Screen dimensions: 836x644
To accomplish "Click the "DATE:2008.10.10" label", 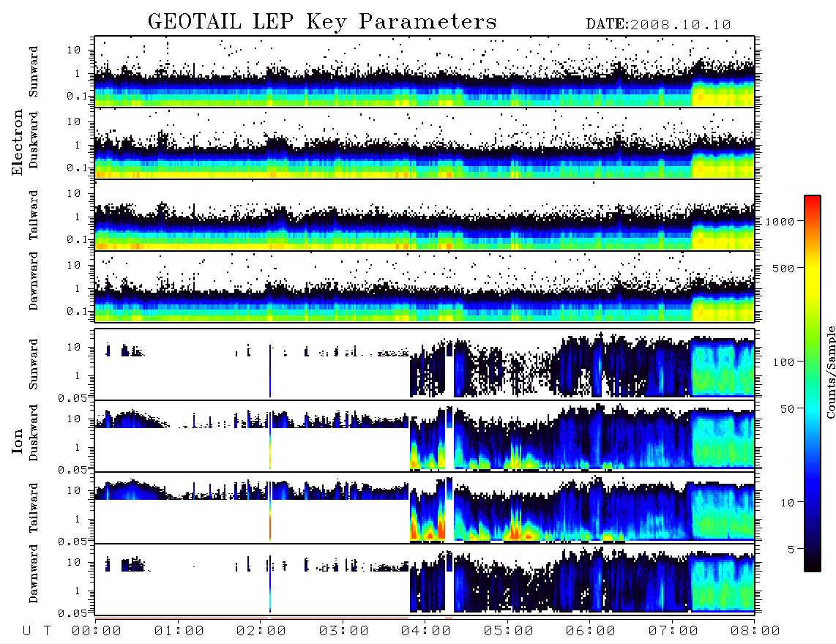I will [658, 25].
